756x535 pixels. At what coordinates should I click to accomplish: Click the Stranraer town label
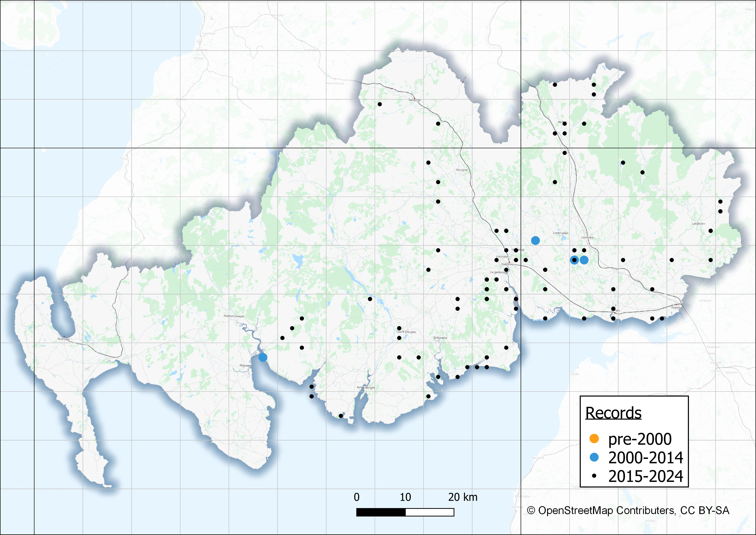[64, 339]
